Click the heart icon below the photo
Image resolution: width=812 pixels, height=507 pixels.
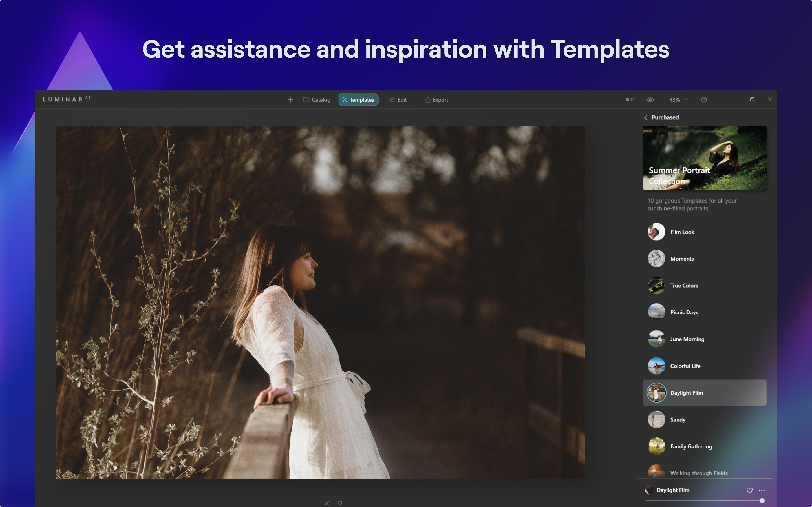[x=340, y=503]
